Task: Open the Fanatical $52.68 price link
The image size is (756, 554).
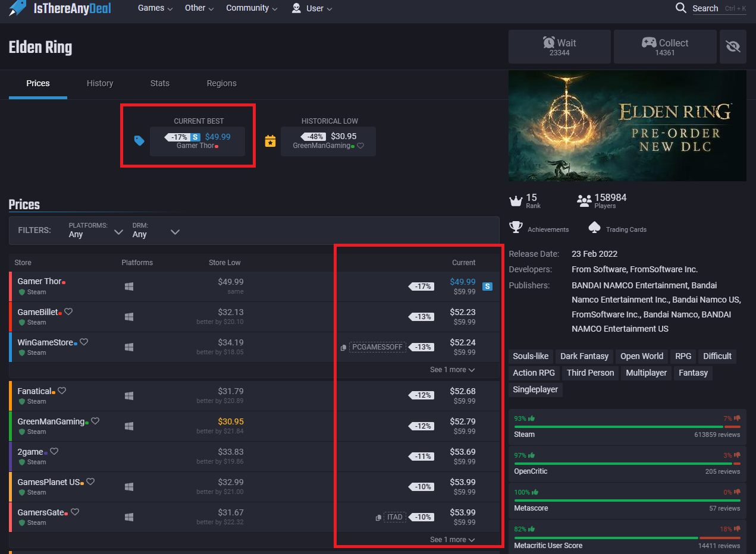Action: (462, 391)
